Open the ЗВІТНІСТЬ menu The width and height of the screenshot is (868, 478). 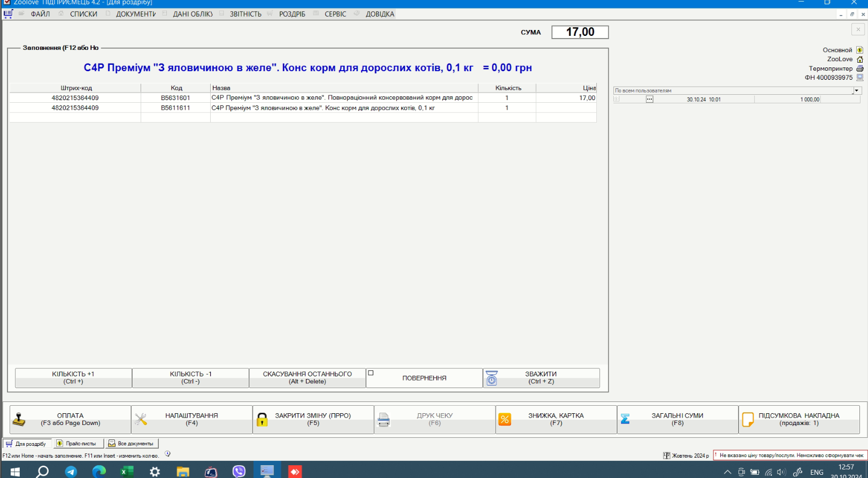click(x=245, y=14)
